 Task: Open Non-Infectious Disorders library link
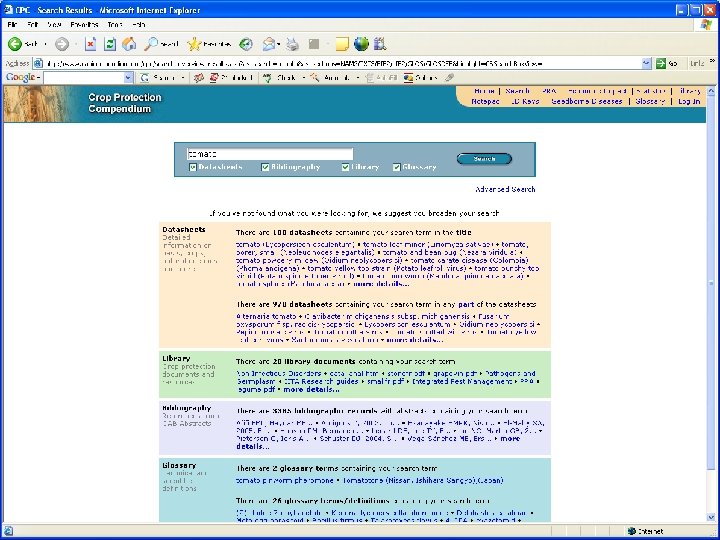279,373
